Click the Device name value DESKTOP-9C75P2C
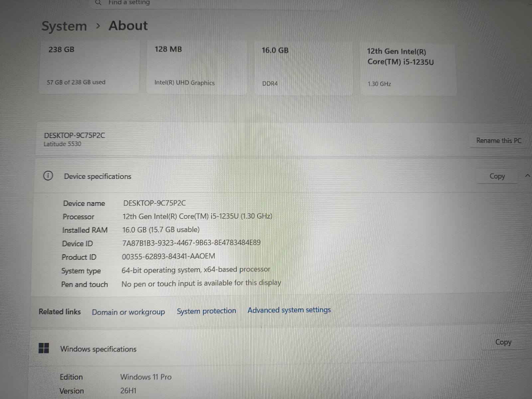This screenshot has height=399, width=532. (x=155, y=203)
